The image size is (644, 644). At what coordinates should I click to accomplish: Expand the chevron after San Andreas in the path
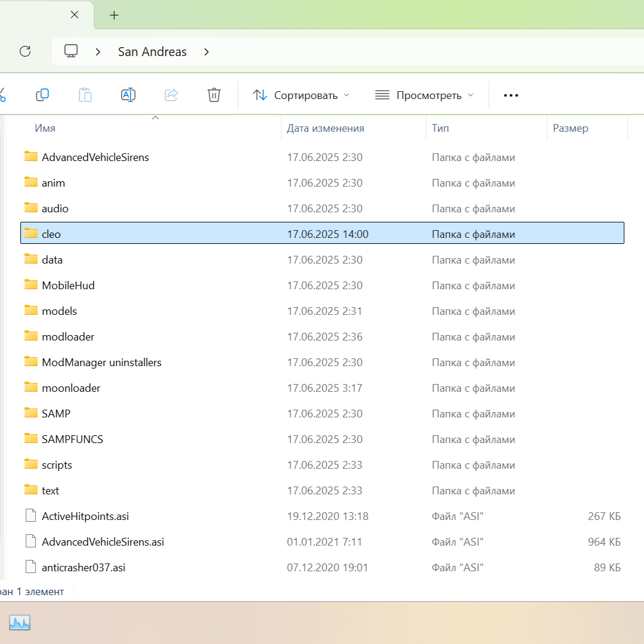coord(206,52)
